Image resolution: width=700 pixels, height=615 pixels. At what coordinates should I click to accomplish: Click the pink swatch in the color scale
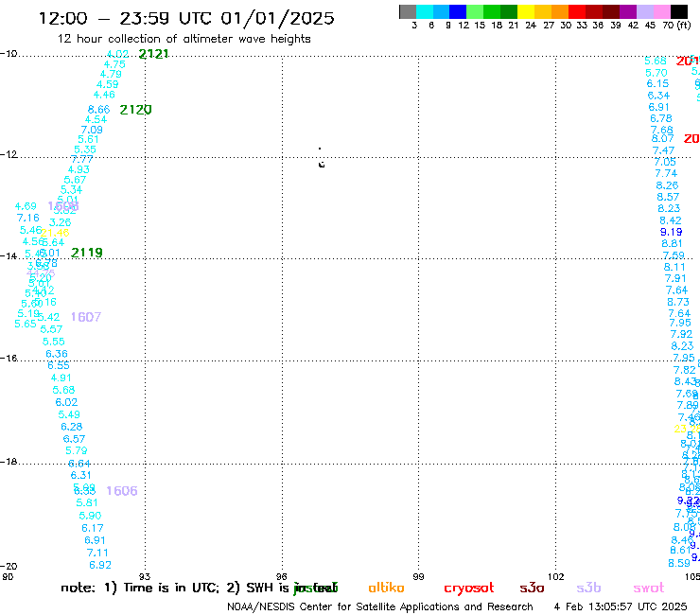pyautogui.click(x=662, y=11)
